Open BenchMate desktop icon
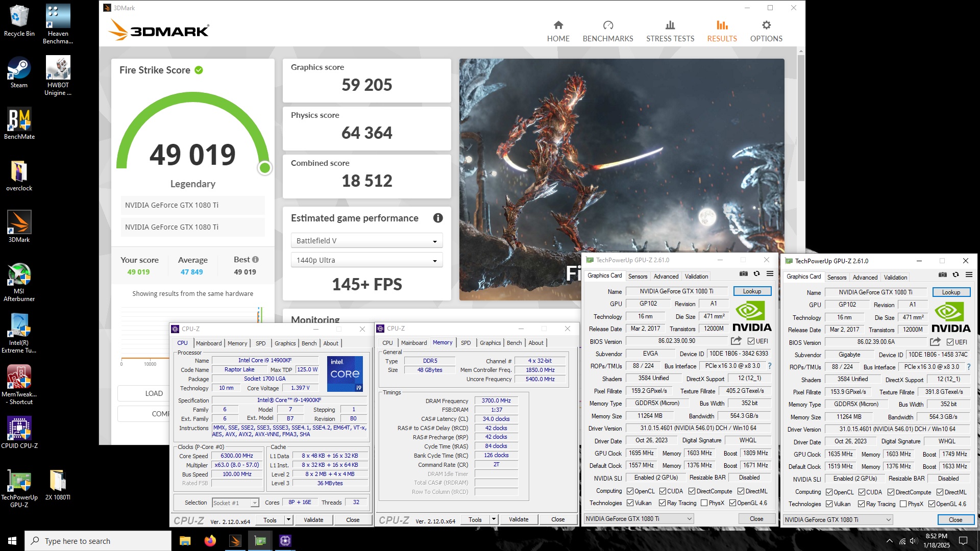The width and height of the screenshot is (980, 551). click(19, 123)
